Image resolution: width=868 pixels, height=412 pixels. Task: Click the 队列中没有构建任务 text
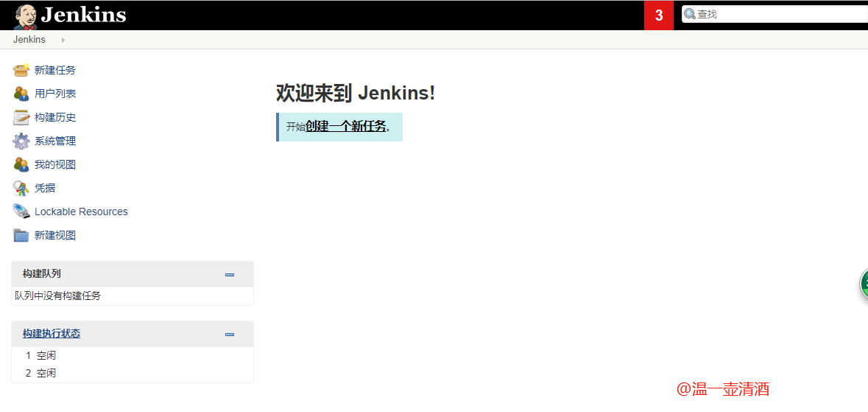pos(58,296)
